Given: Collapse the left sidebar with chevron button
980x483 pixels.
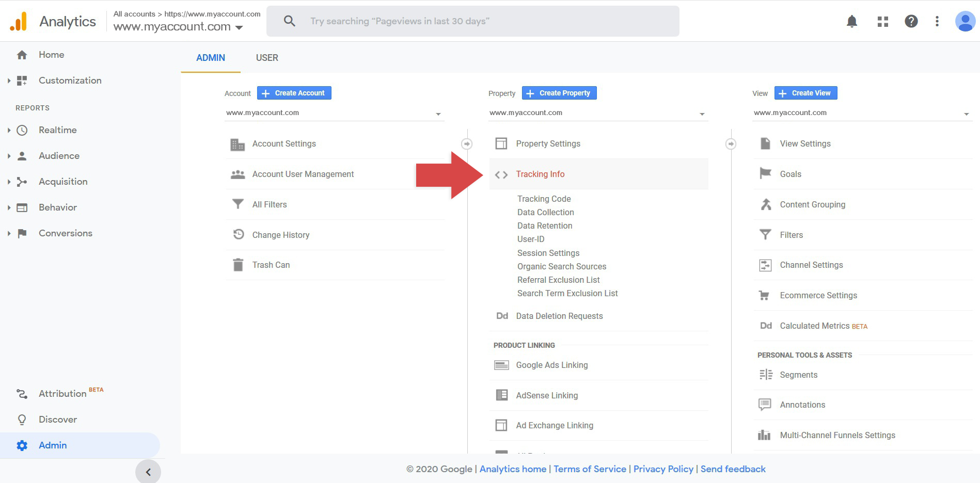Looking at the screenshot, I should click(x=148, y=472).
